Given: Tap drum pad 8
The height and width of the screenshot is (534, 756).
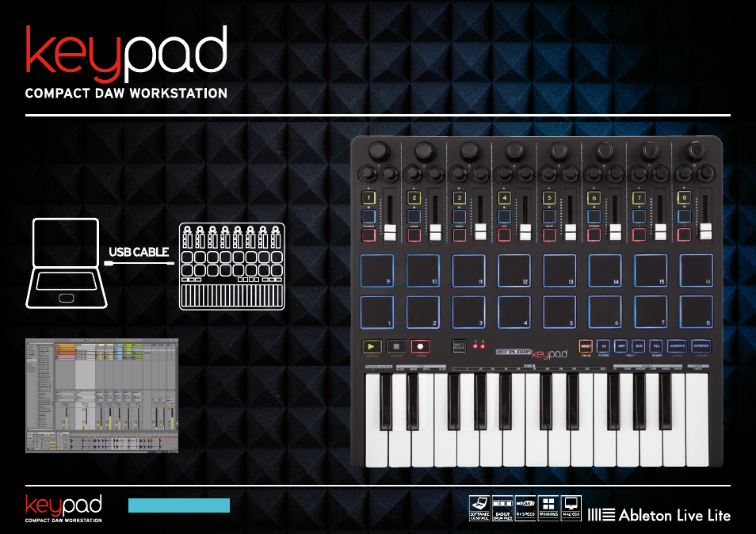Looking at the screenshot, I should [x=697, y=312].
